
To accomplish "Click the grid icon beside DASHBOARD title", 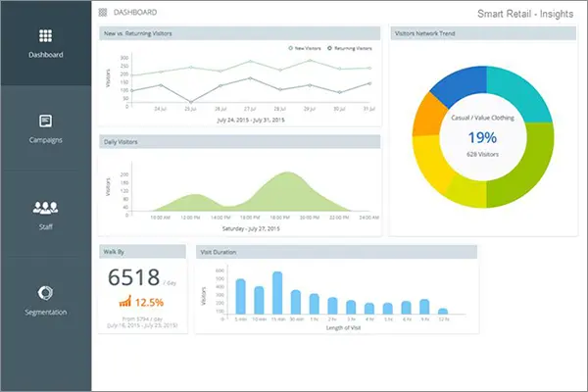I will tap(104, 13).
